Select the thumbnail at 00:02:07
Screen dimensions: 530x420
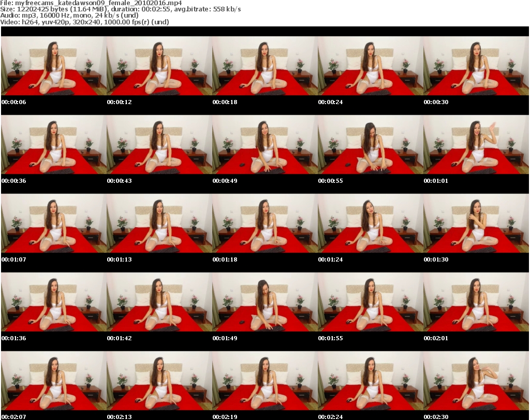pos(54,381)
